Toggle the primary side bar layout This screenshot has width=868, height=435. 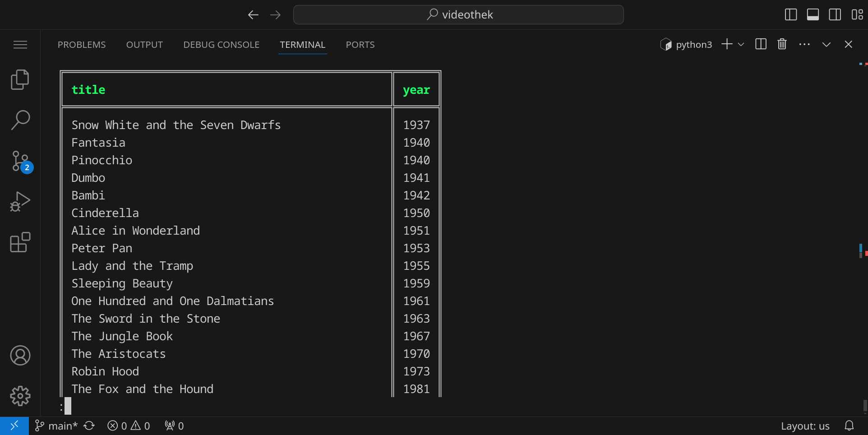pyautogui.click(x=791, y=15)
